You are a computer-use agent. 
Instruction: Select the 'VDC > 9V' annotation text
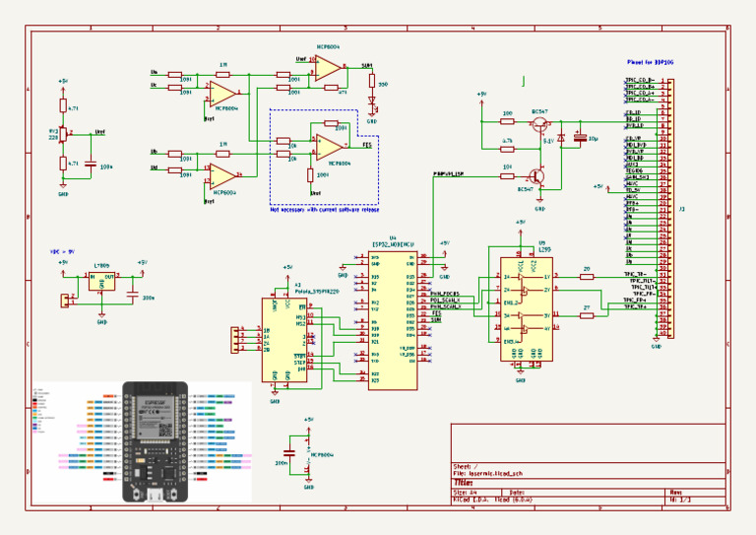click(62, 252)
